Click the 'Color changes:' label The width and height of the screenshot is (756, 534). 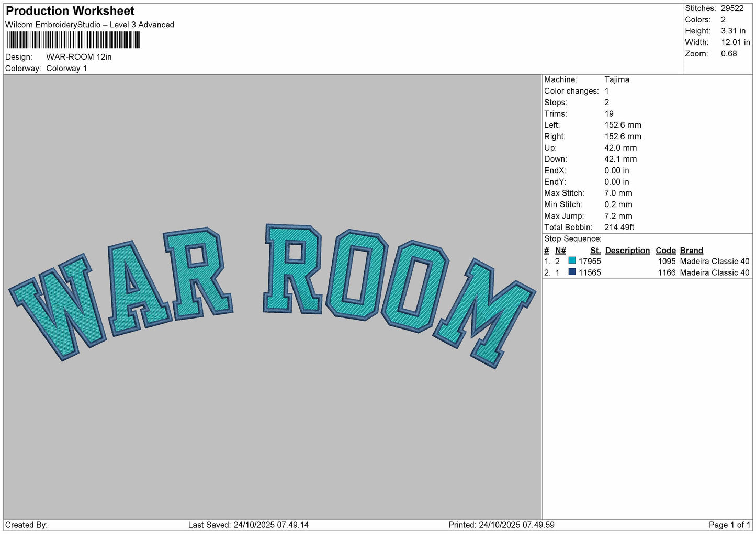(571, 91)
